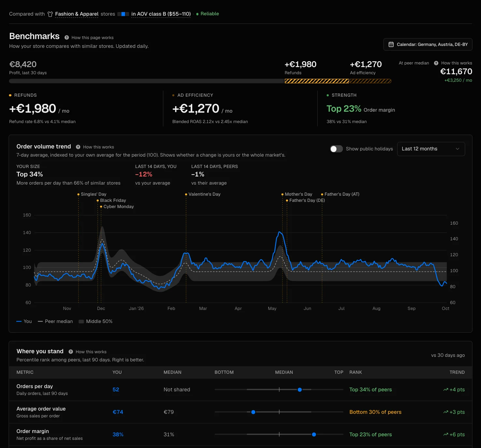The height and width of the screenshot is (448, 481).
Task: Open the Fashion & Apparel category selector
Action: click(x=77, y=14)
